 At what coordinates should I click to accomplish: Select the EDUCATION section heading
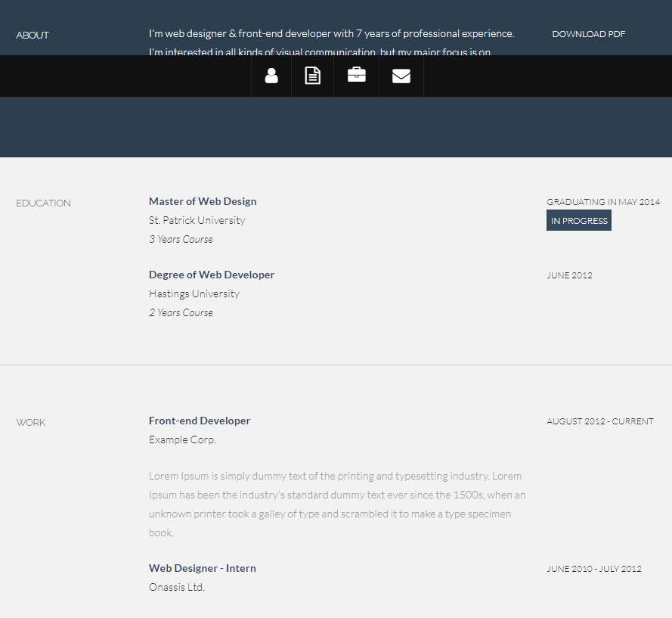point(43,203)
